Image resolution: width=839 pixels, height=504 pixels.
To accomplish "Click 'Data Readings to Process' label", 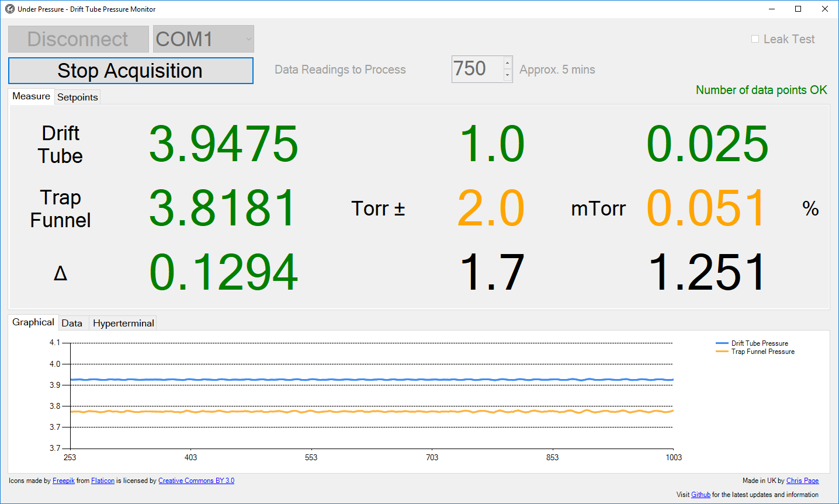I will (x=340, y=69).
